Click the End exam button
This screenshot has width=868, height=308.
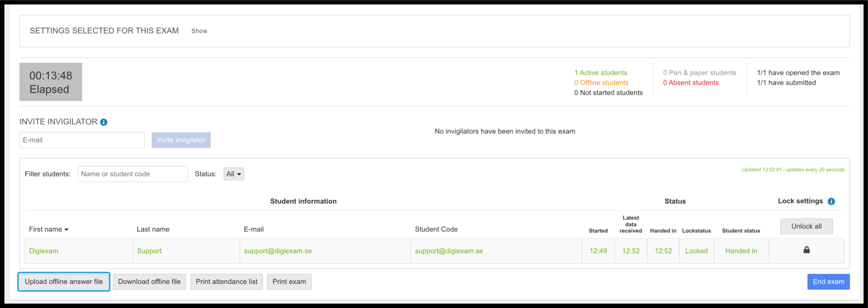[829, 282]
